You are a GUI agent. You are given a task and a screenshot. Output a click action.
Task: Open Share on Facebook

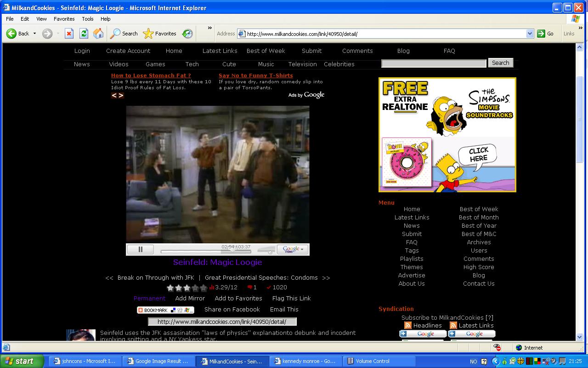point(232,310)
